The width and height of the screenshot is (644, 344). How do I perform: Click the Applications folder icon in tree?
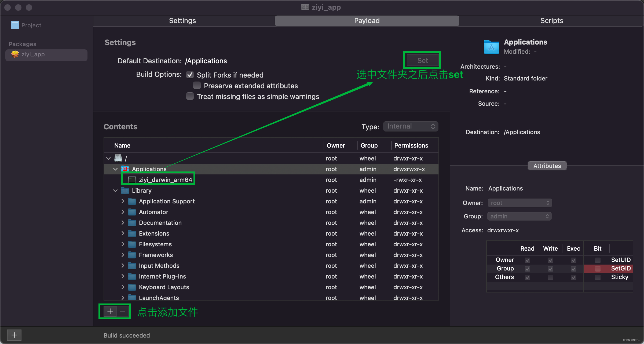125,169
